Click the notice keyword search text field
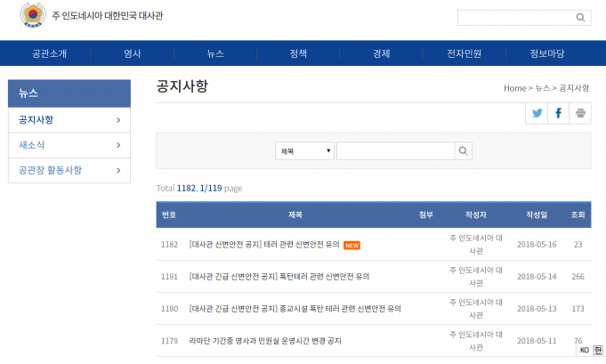Image resolution: width=606 pixels, height=364 pixels. (395, 151)
